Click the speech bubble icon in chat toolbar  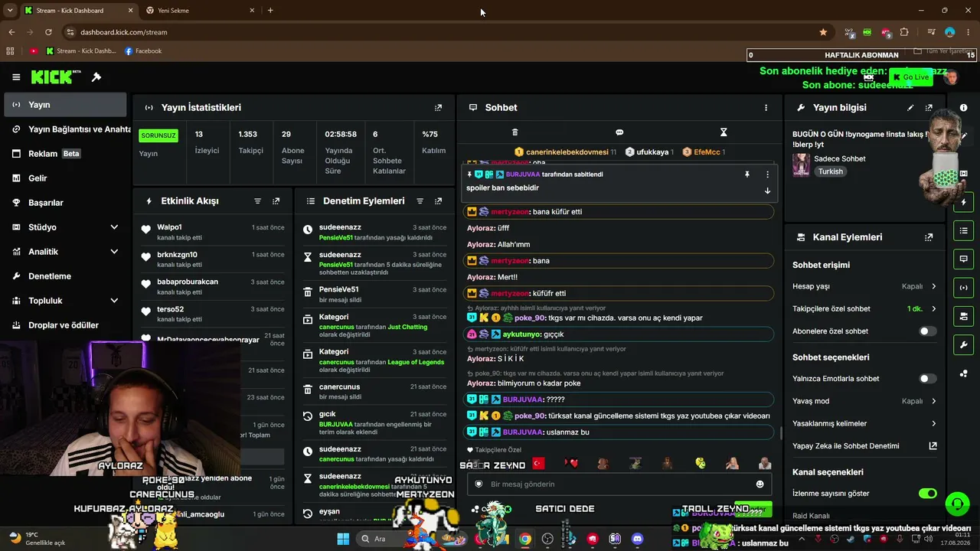coord(619,132)
